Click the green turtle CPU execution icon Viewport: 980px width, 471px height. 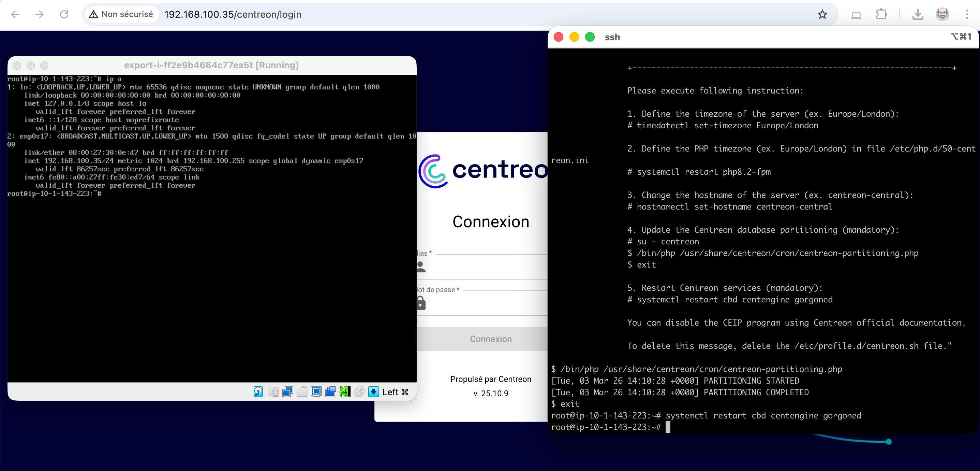click(345, 392)
